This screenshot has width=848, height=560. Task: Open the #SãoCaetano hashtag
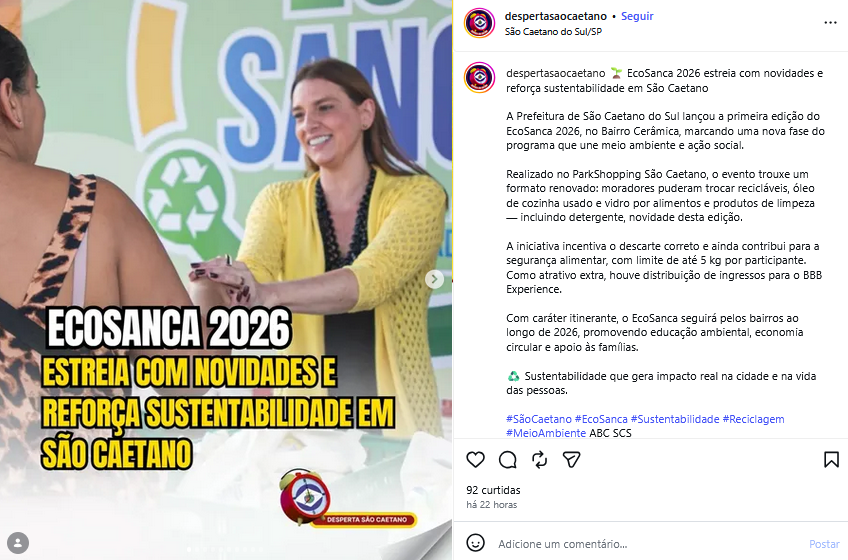[539, 419]
